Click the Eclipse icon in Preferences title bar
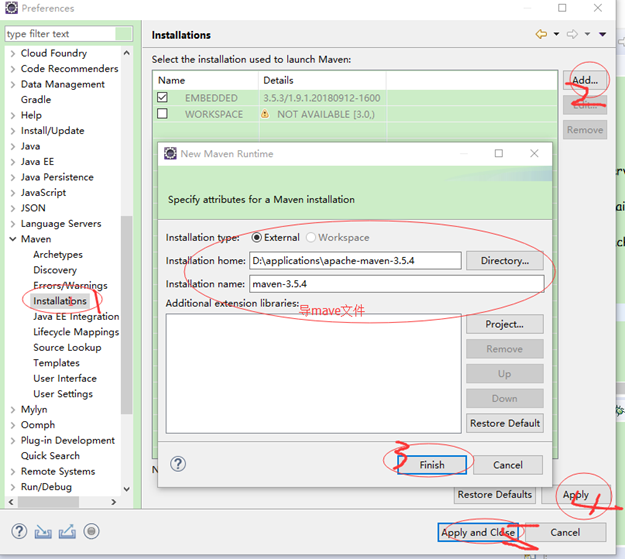Image resolution: width=625 pixels, height=559 pixels. pos(11,8)
